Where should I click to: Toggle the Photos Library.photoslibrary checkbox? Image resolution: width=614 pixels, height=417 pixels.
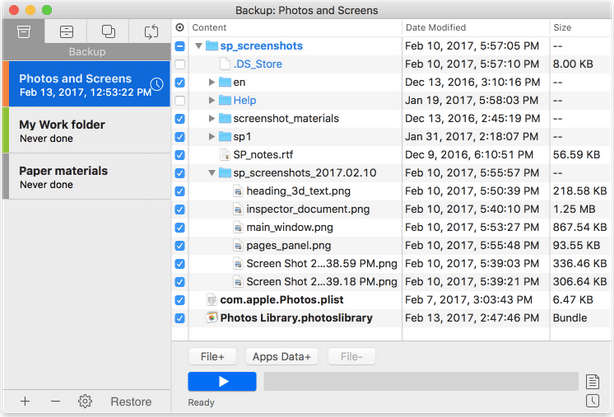click(x=179, y=318)
